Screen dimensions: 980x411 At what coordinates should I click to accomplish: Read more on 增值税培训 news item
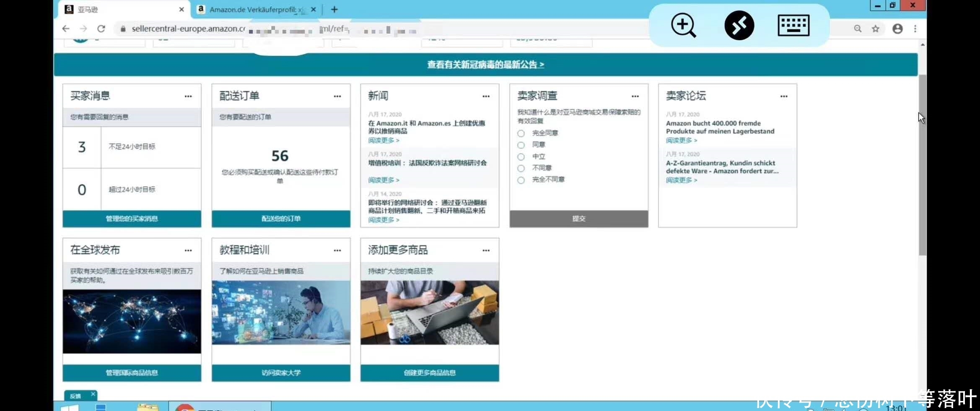tap(384, 180)
